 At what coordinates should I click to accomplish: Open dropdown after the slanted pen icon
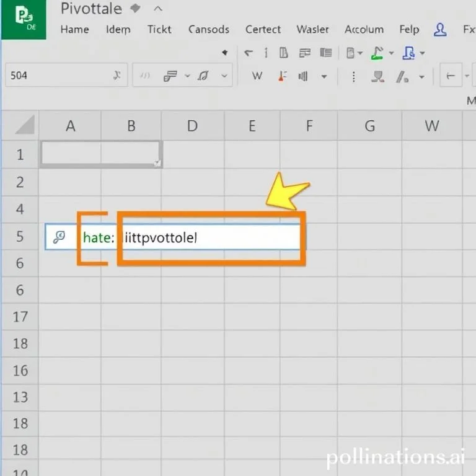pyautogui.click(x=421, y=77)
